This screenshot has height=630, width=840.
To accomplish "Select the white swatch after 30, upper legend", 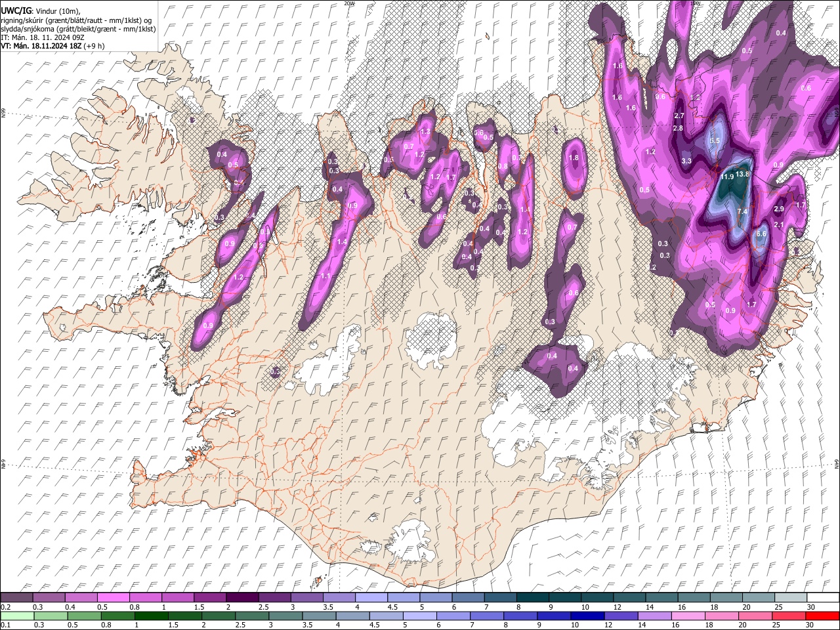I will (823, 597).
